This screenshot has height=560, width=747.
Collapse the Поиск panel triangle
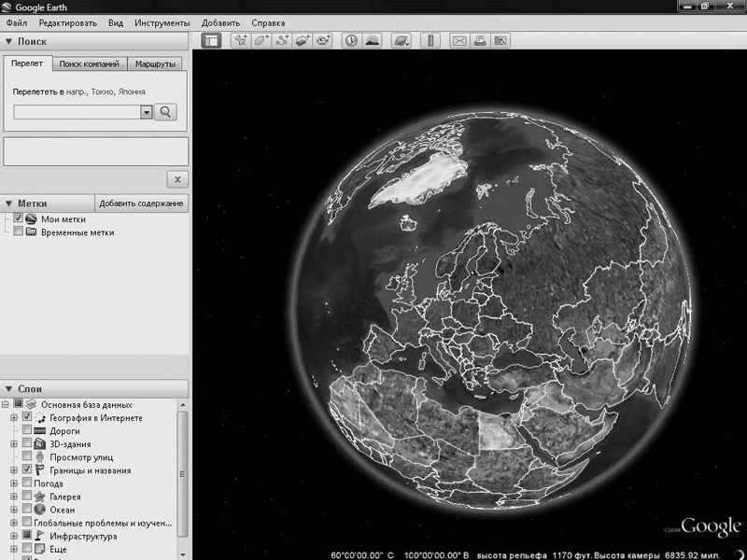[8, 41]
